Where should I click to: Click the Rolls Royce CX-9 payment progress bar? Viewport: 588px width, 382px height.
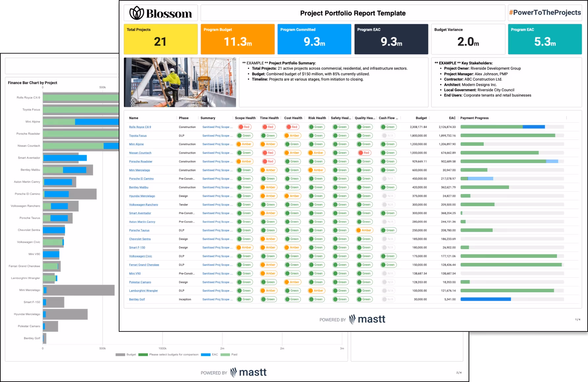tap(512, 127)
